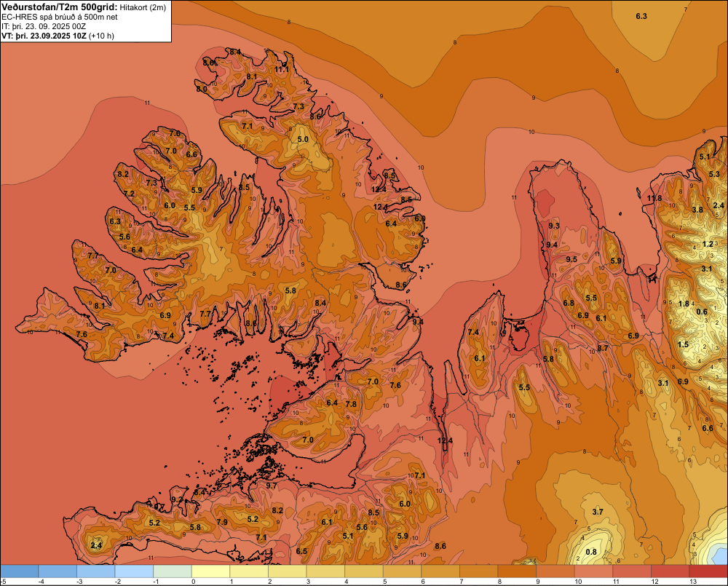Select the legend swatch between 6 and 7

(x=440, y=571)
